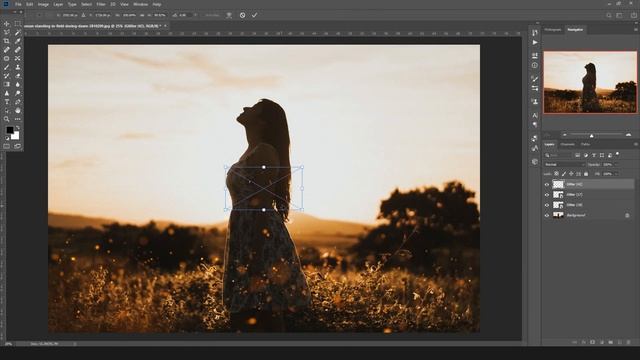The image size is (640, 360).
Task: Select the Eyedropper tool
Action: tap(18, 41)
